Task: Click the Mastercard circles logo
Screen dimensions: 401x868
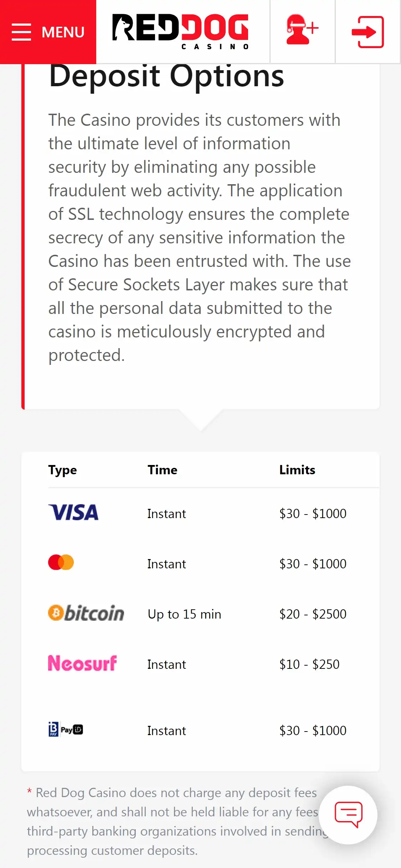Action: (61, 562)
